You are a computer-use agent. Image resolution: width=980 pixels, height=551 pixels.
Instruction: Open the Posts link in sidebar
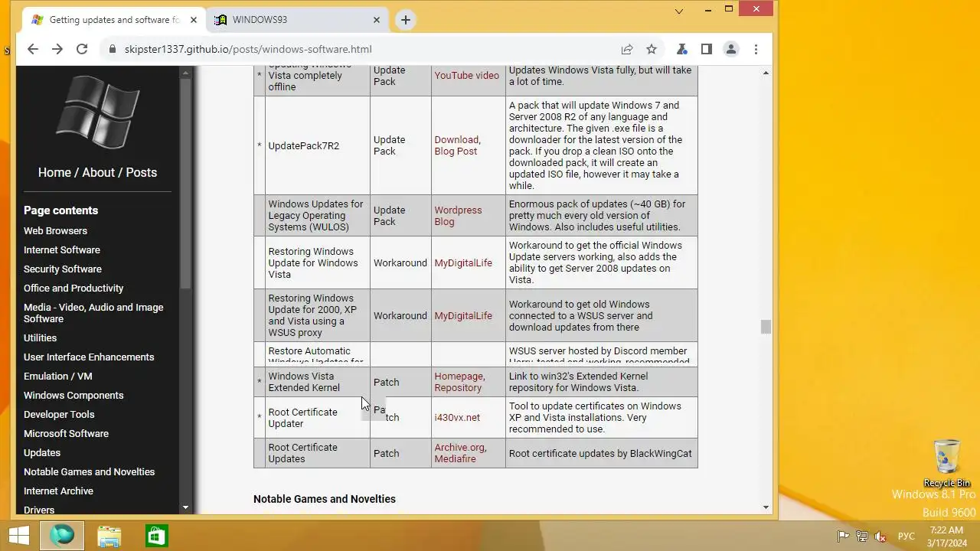141,172
